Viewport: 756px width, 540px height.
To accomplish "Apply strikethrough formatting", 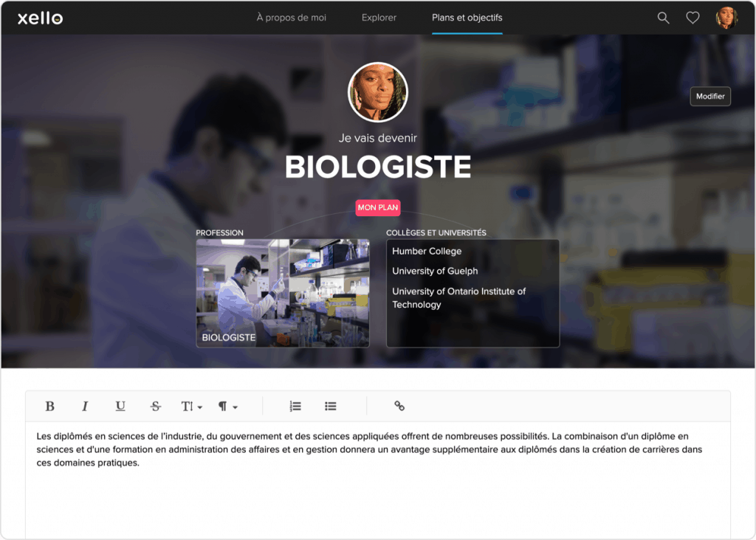I will 155,406.
